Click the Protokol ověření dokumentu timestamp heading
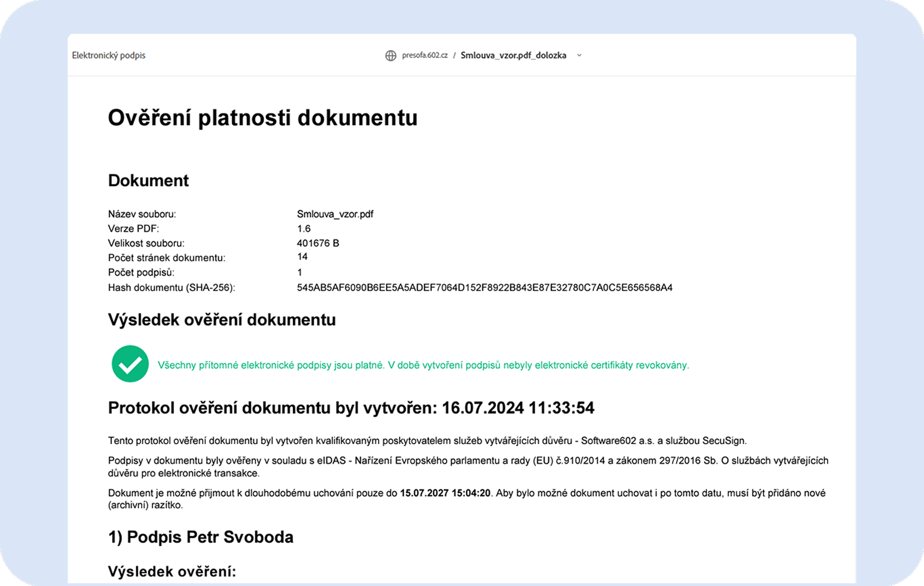This screenshot has height=586, width=924. point(351,408)
